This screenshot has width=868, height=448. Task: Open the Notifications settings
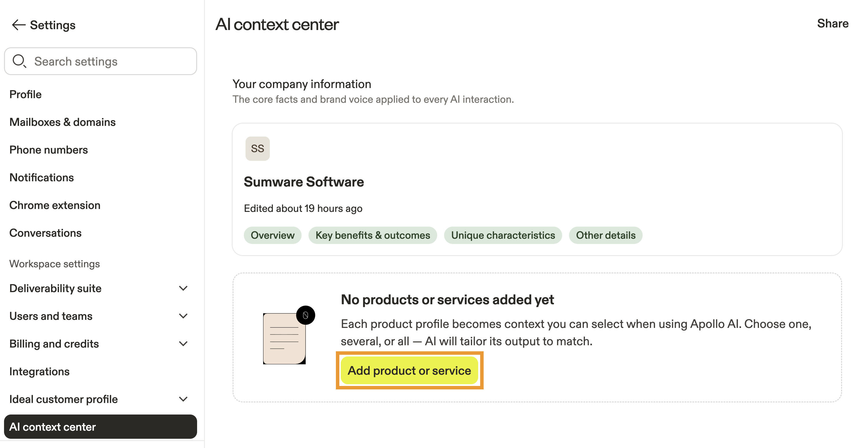(42, 178)
